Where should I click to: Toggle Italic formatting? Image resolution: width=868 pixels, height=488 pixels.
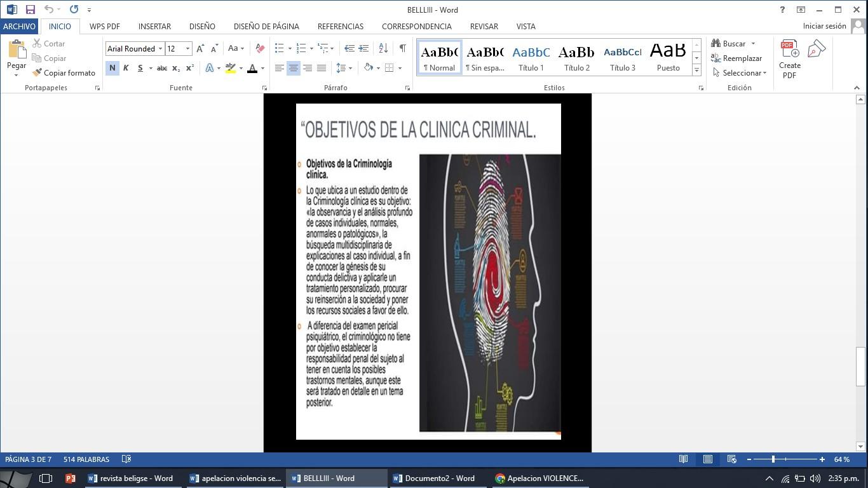[126, 68]
